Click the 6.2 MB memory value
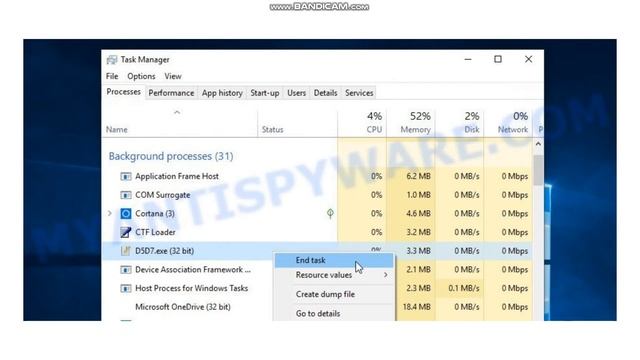Viewport: 640px width, 360px height. pos(418,176)
